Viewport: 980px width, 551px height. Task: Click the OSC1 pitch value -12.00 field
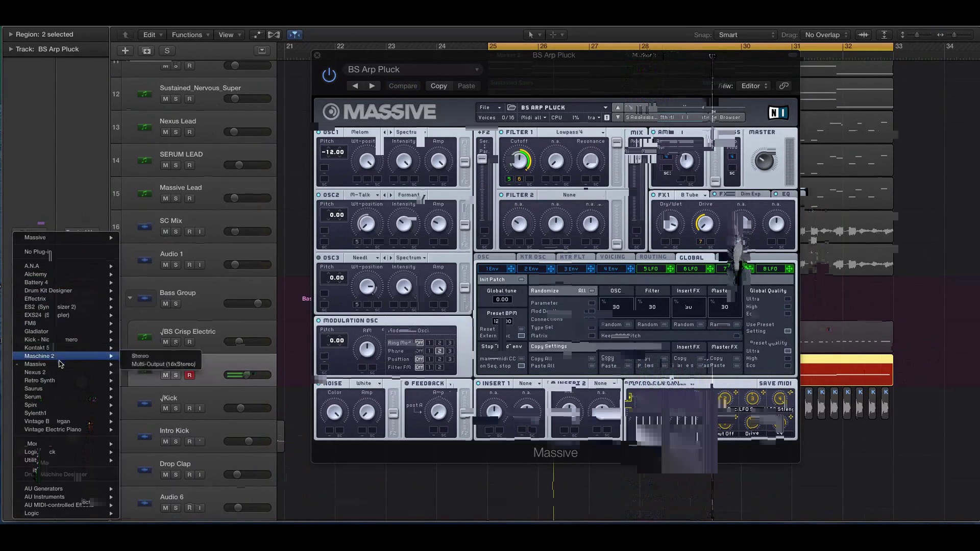point(333,152)
